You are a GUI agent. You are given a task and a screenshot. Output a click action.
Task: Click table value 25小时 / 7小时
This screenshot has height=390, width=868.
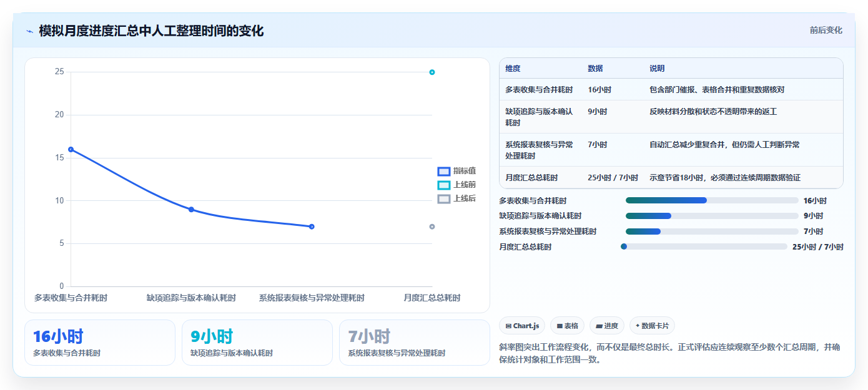(x=613, y=178)
